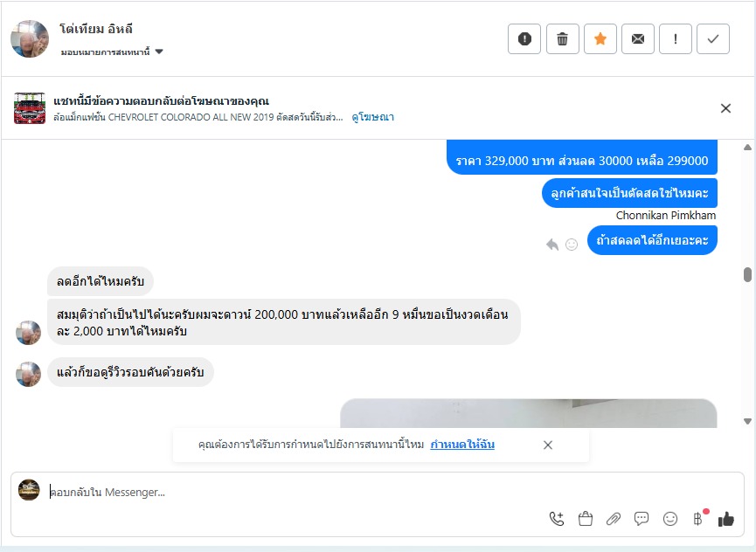756x552 pixels.
Task: Open saved replies speech bubble icon
Action: pyautogui.click(x=642, y=519)
